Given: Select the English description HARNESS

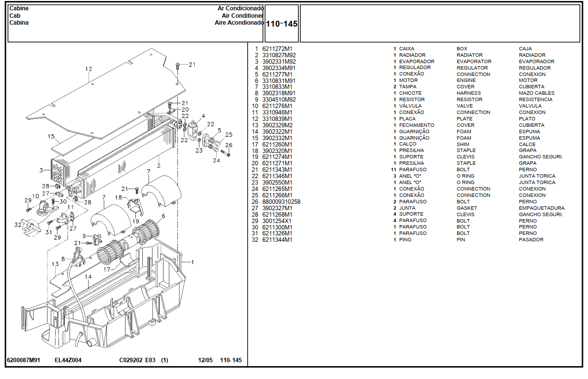Looking at the screenshot, I should [x=469, y=93].
